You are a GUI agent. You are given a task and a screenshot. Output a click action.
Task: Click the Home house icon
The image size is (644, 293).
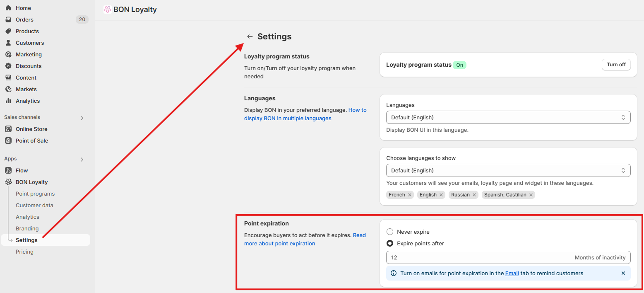click(x=8, y=8)
